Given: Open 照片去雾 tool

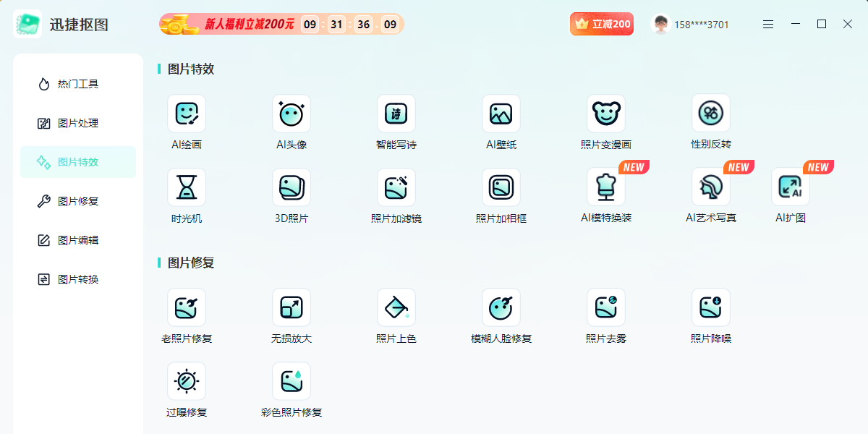Looking at the screenshot, I should point(606,307).
